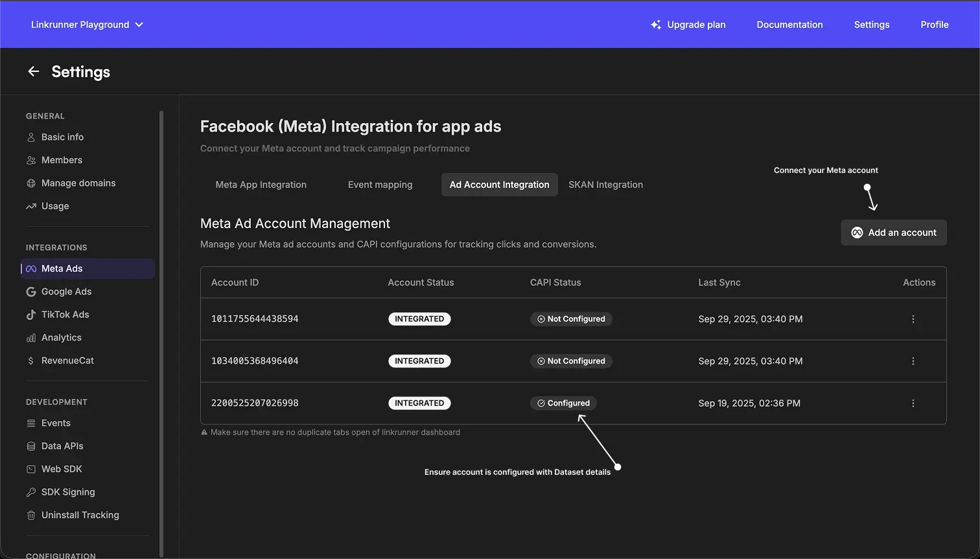Open actions menu for account 1011755644438594
The height and width of the screenshot is (559, 980).
tap(913, 319)
